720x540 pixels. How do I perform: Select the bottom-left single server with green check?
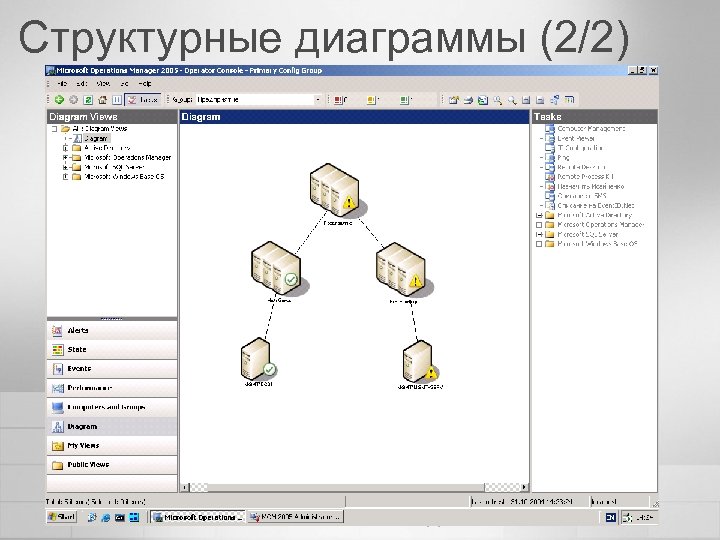tap(258, 360)
